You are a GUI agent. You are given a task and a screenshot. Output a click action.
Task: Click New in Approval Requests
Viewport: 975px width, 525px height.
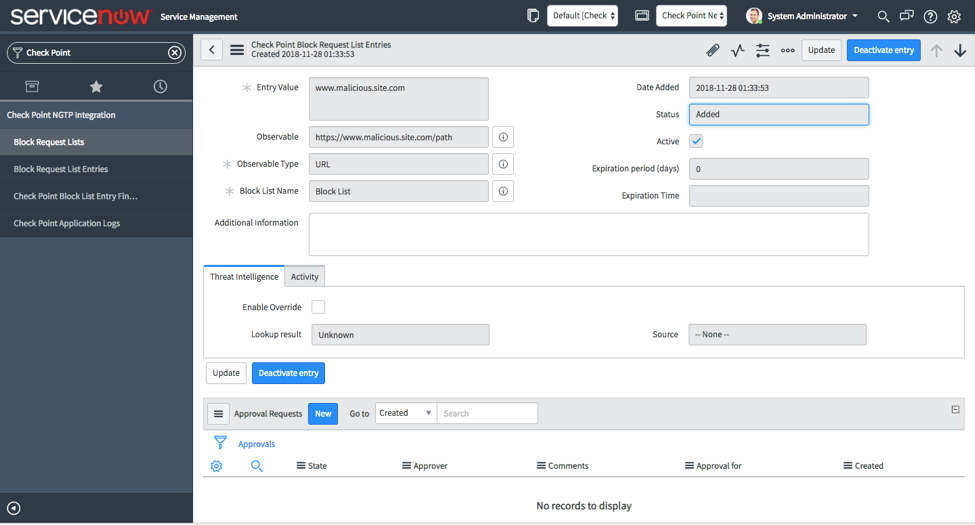click(x=323, y=414)
